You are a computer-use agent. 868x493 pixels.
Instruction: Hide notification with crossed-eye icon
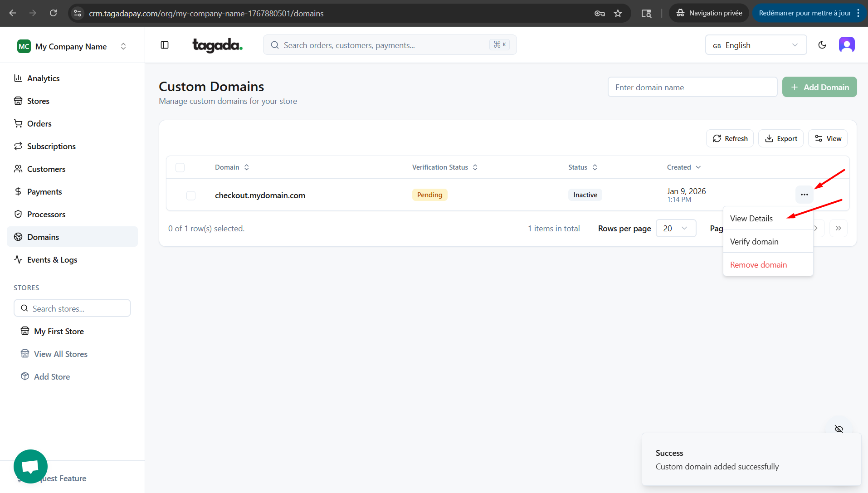point(839,429)
